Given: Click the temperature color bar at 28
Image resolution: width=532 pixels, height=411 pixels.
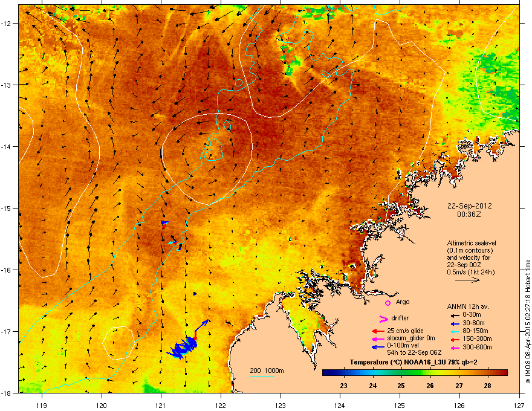Looking at the screenshot, I should (487, 372).
